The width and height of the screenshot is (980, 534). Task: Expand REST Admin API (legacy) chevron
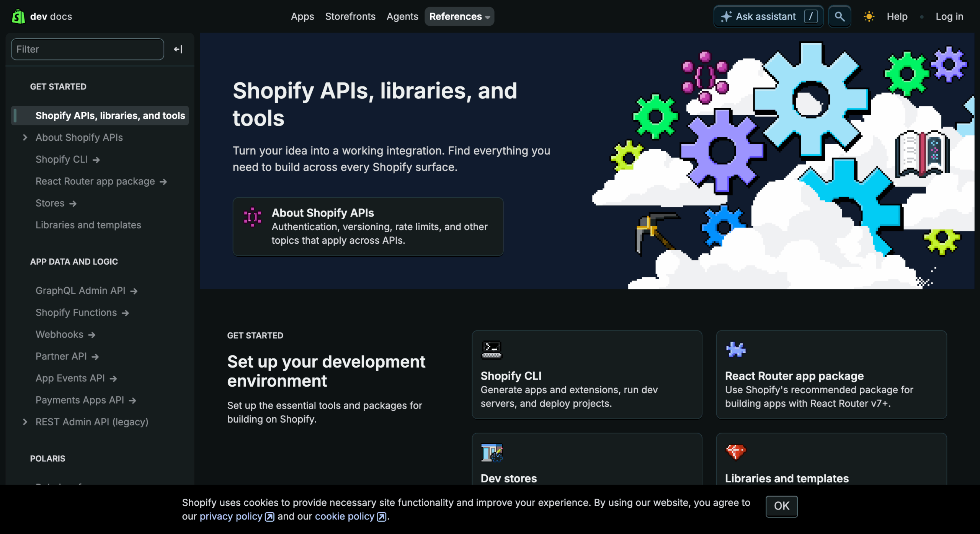coord(25,422)
